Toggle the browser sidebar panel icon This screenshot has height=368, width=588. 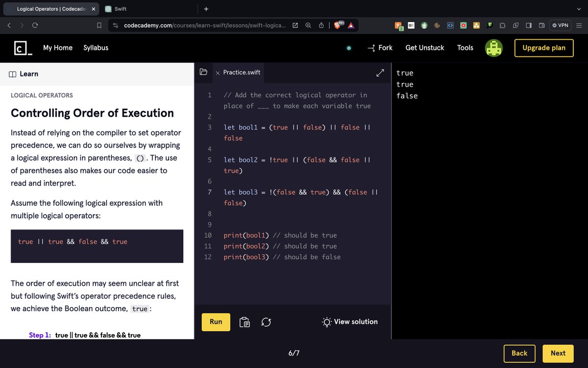pyautogui.click(x=529, y=25)
